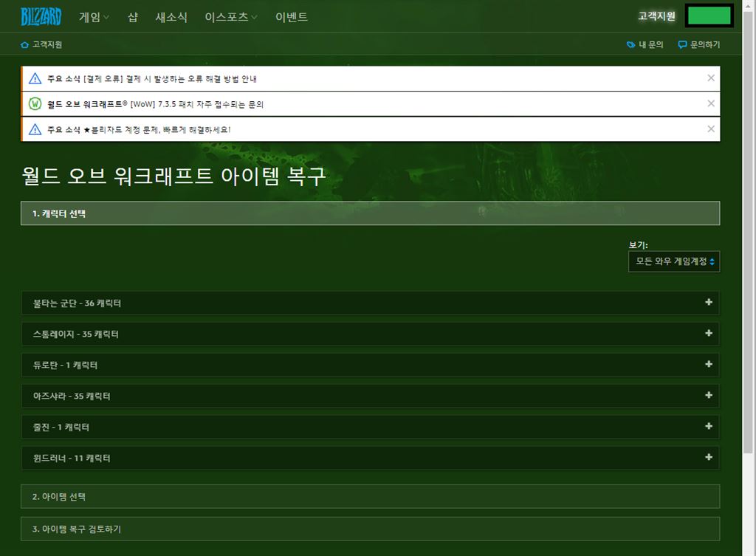Dismiss the 결제 오류 notice
Image resolution: width=756 pixels, height=556 pixels.
711,78
